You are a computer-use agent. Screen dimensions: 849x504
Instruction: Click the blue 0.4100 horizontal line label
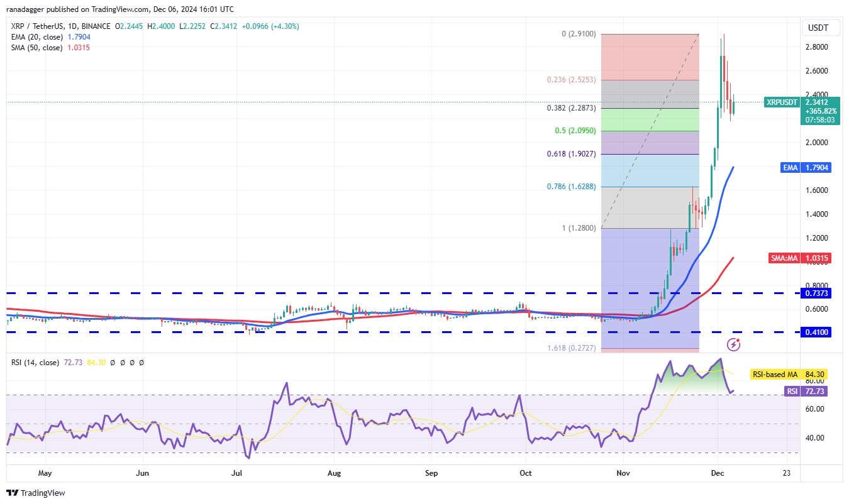coord(816,332)
